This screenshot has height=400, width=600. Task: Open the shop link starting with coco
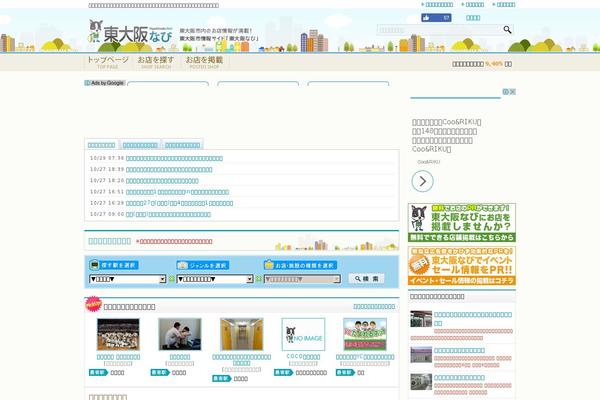pyautogui.click(x=303, y=356)
